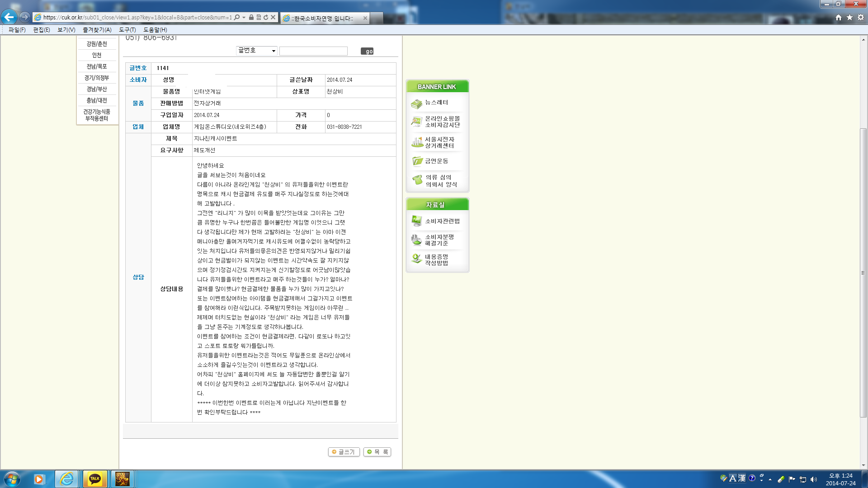Click the Refresh icon in address bar

pyautogui.click(x=266, y=17)
